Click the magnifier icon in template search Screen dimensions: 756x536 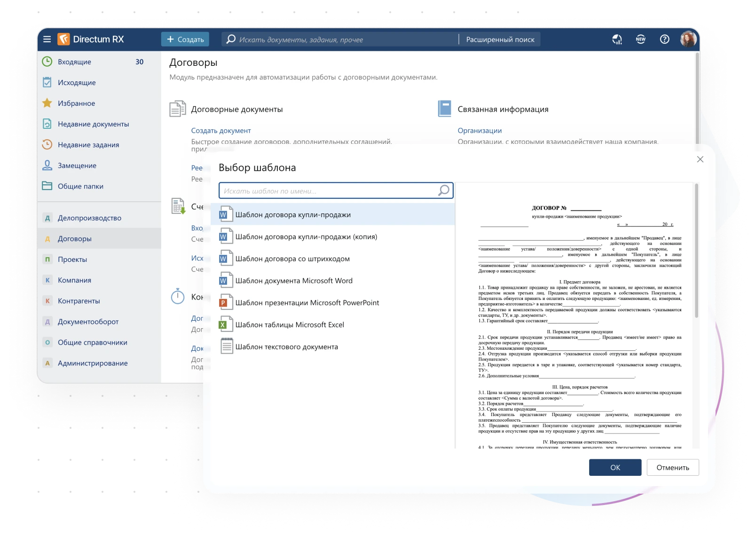(443, 190)
